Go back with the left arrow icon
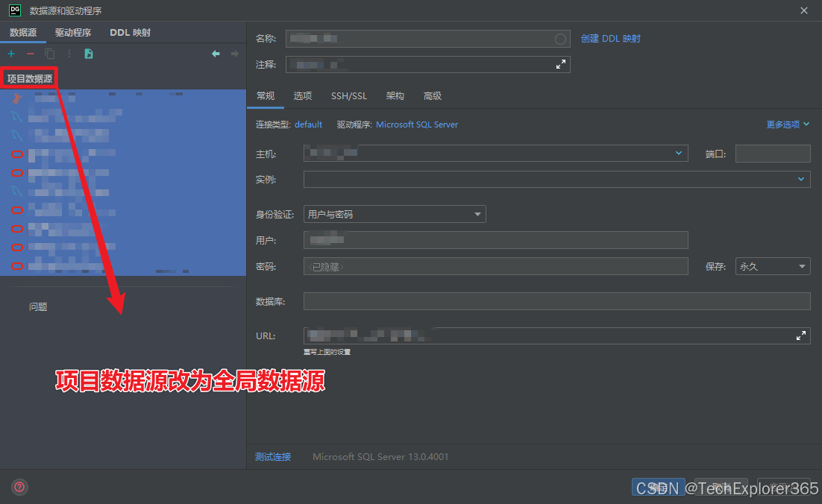 pos(216,54)
